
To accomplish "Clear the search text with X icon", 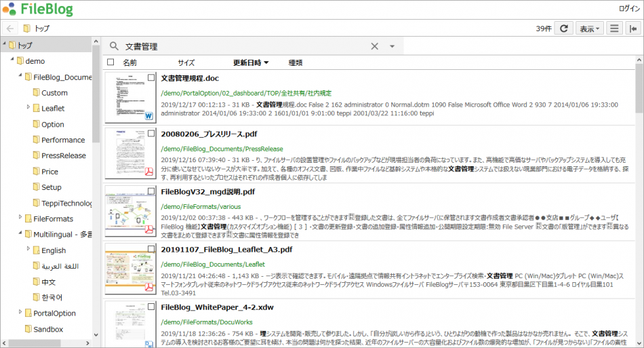I will coord(374,46).
